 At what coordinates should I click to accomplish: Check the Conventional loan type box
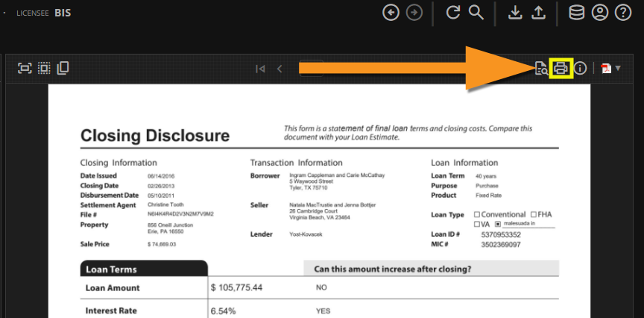coord(477,214)
